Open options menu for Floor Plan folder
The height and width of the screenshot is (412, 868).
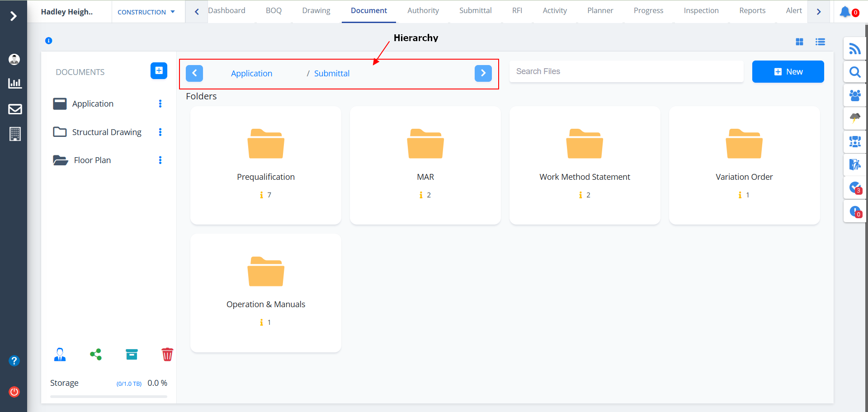pos(160,160)
